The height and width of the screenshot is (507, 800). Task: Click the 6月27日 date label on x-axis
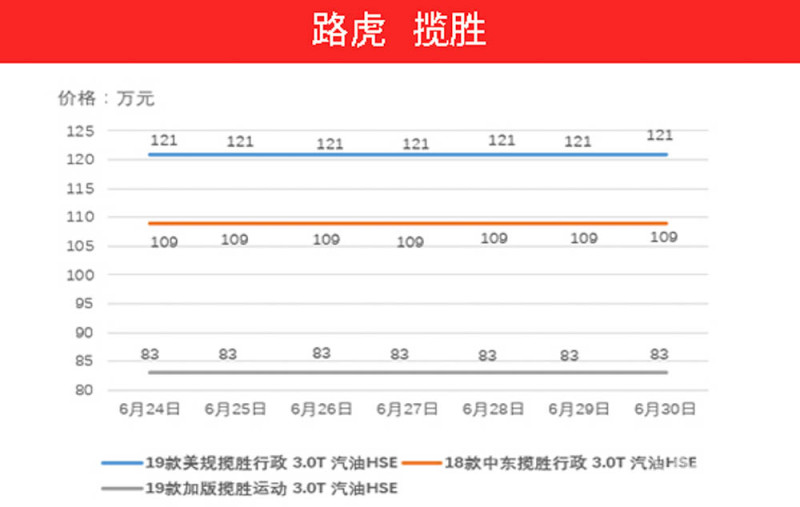(407, 408)
